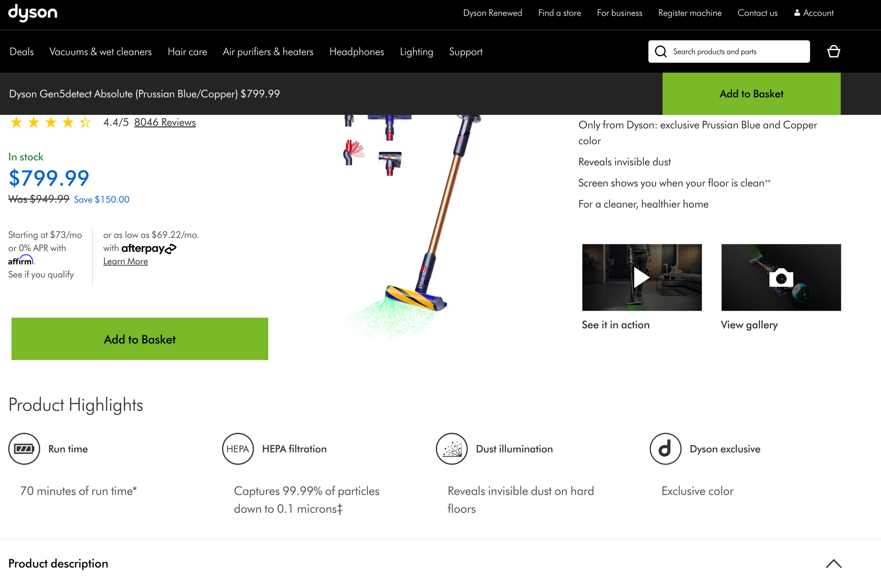The width and height of the screenshot is (881, 588).
Task: Open the Deals menu
Action: click(22, 52)
